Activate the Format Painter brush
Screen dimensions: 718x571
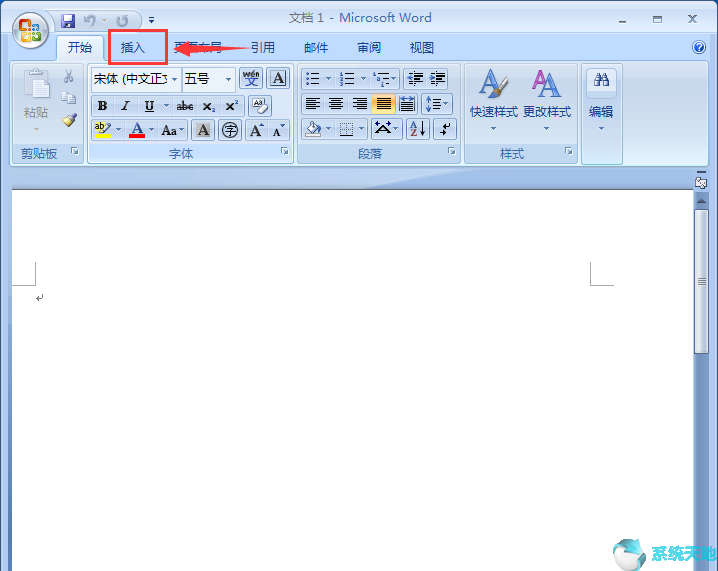[69, 120]
